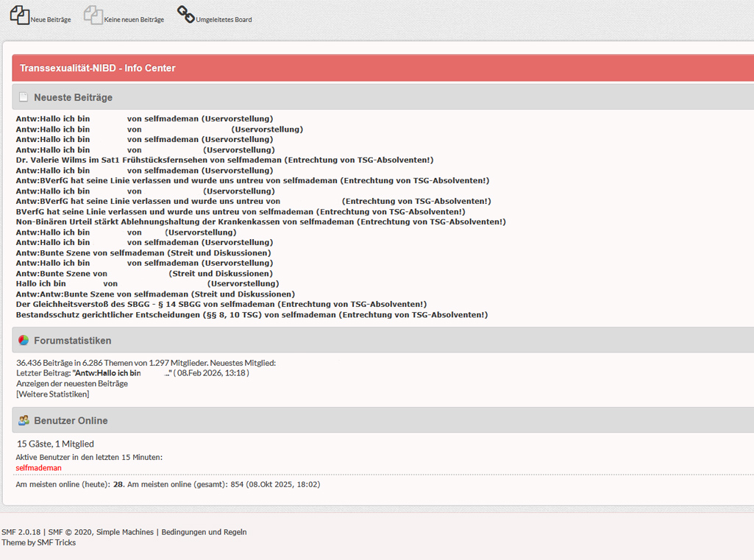Open the red selfmademan online user profile

38,468
